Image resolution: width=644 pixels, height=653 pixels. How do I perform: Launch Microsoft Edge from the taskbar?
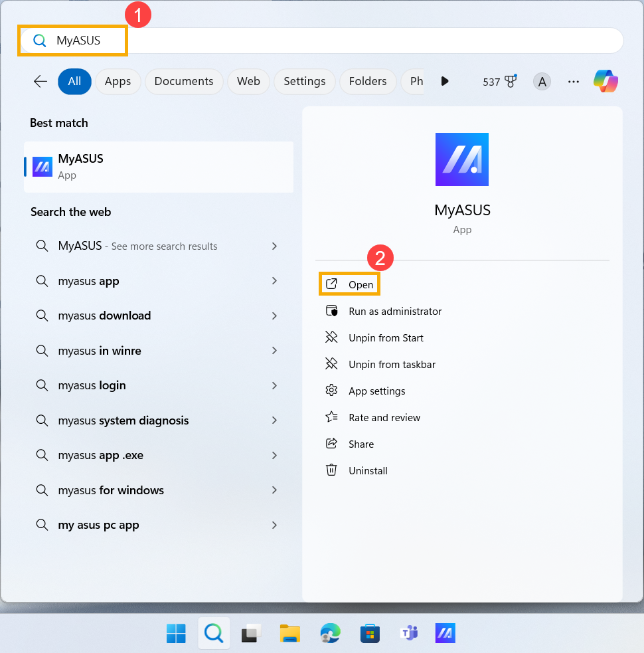331,634
